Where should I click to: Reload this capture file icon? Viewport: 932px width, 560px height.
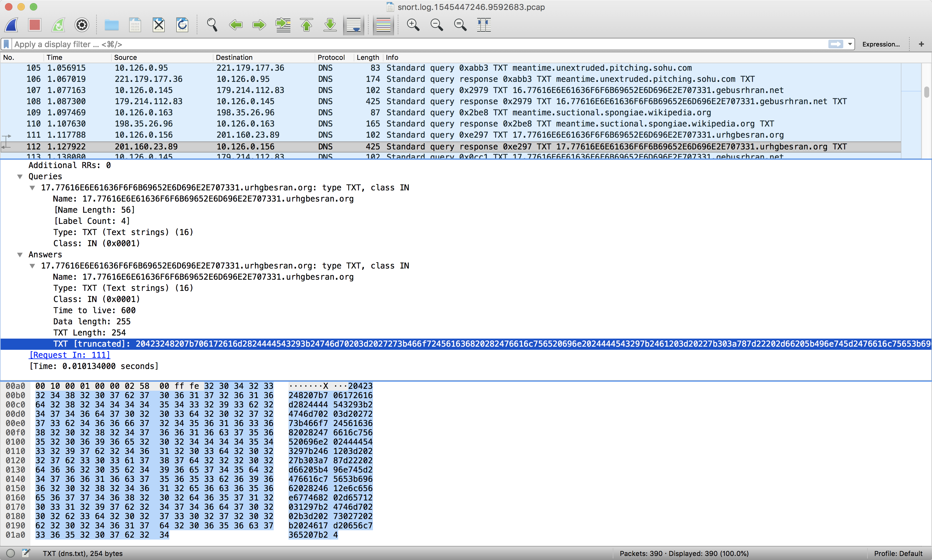pyautogui.click(x=182, y=25)
